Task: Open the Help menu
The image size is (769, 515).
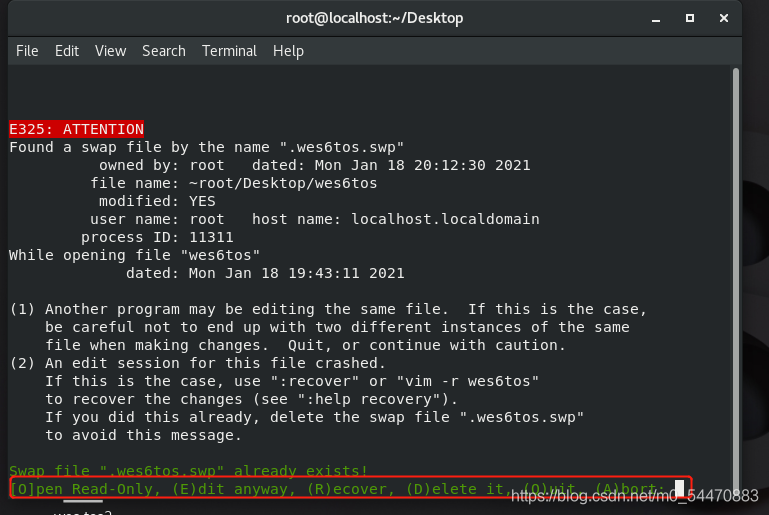Action: [x=288, y=51]
